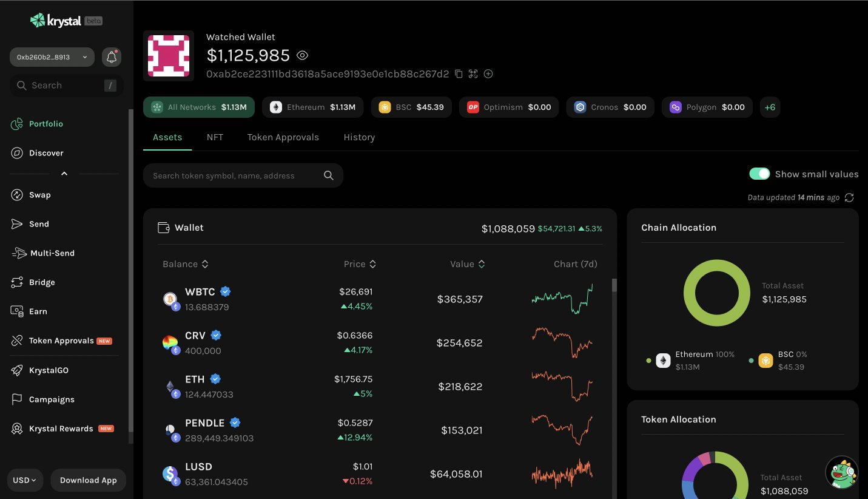Image resolution: width=868 pixels, height=499 pixels.
Task: Select the Assets tab
Action: tap(167, 137)
